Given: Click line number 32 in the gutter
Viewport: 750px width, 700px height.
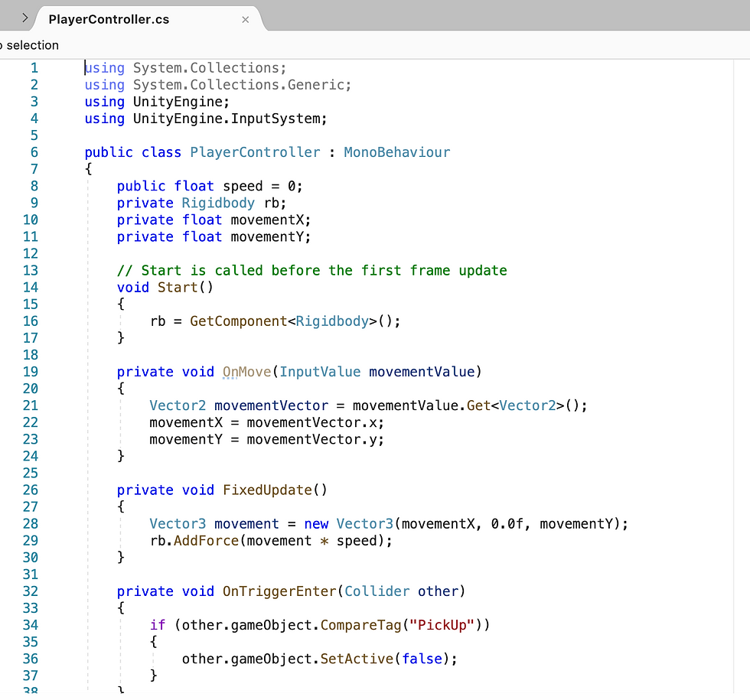Looking at the screenshot, I should pos(31,591).
